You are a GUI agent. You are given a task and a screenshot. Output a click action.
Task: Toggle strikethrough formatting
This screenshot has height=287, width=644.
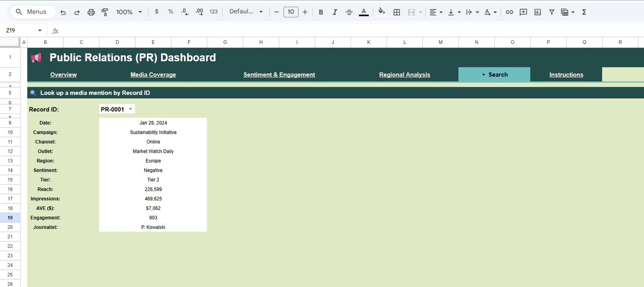pyautogui.click(x=349, y=12)
